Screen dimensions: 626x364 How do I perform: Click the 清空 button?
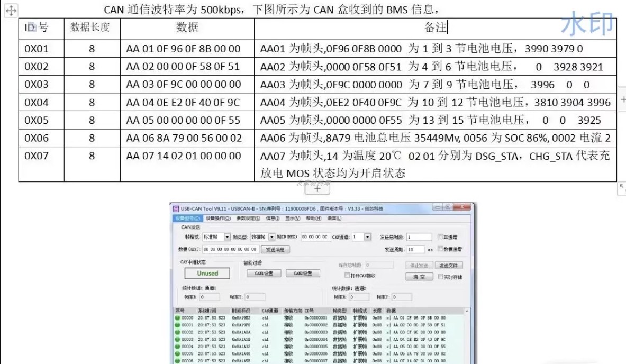tap(419, 277)
